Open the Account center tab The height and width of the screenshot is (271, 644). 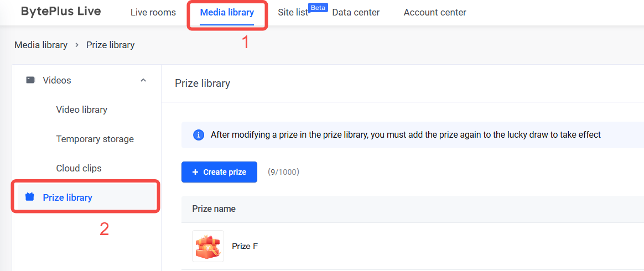click(x=435, y=12)
